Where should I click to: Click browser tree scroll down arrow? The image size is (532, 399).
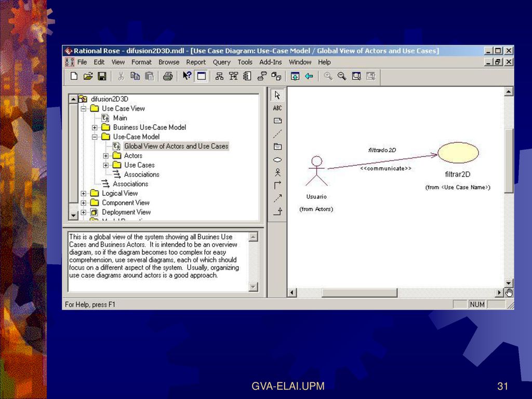click(73, 215)
